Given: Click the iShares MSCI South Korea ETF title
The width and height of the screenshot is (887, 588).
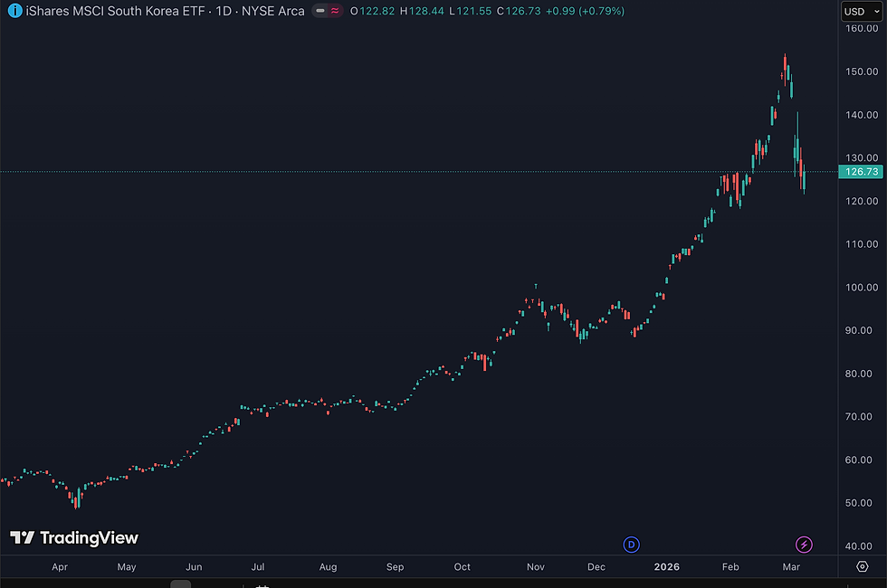Looking at the screenshot, I should coord(116,11).
